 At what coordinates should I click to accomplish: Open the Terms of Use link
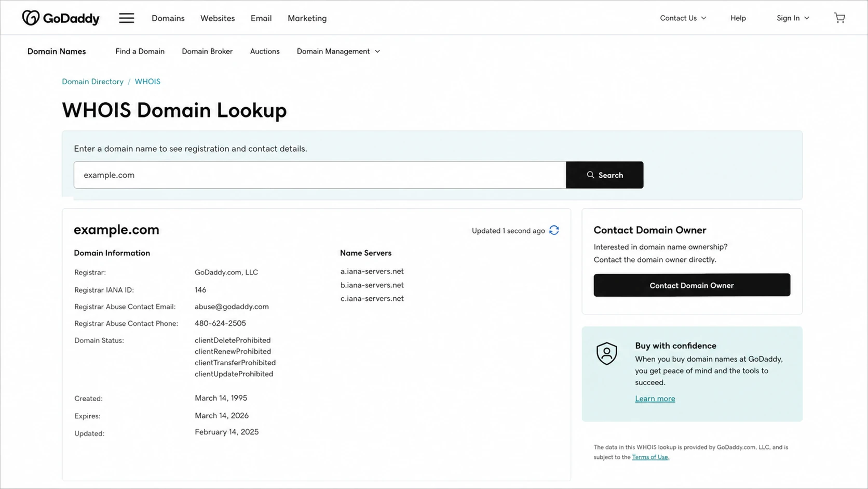point(650,457)
